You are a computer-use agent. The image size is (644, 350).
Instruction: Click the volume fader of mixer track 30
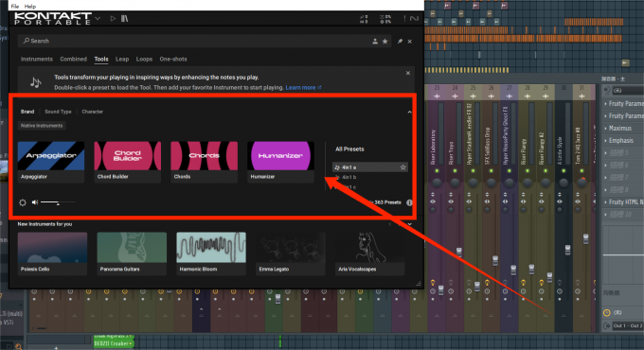[567, 250]
